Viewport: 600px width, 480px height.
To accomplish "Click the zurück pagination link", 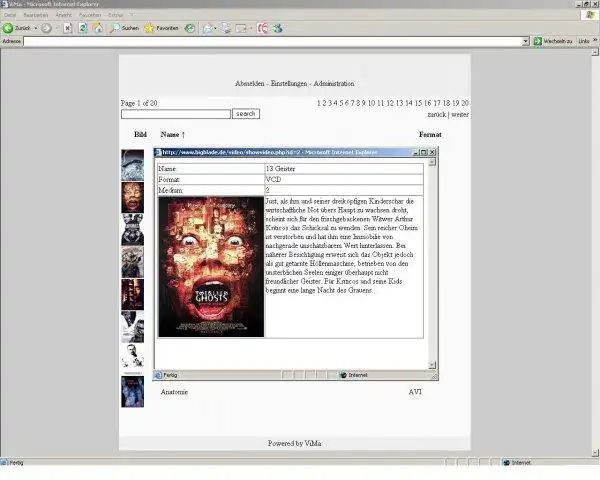I will coord(437,114).
